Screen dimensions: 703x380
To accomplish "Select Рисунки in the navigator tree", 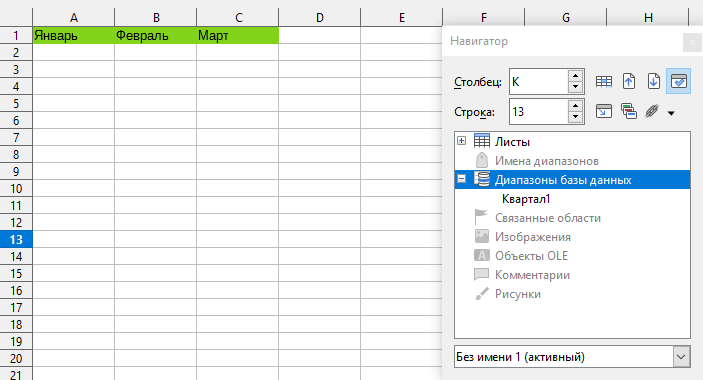I will point(518,294).
